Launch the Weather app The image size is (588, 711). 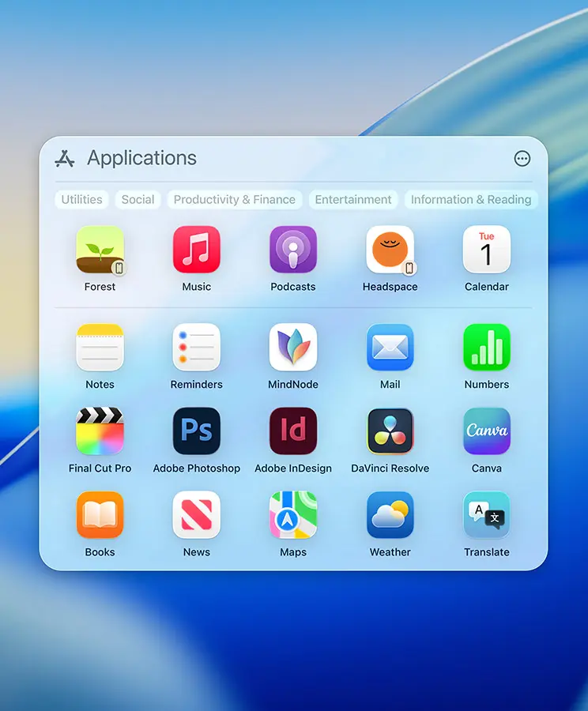pyautogui.click(x=390, y=515)
